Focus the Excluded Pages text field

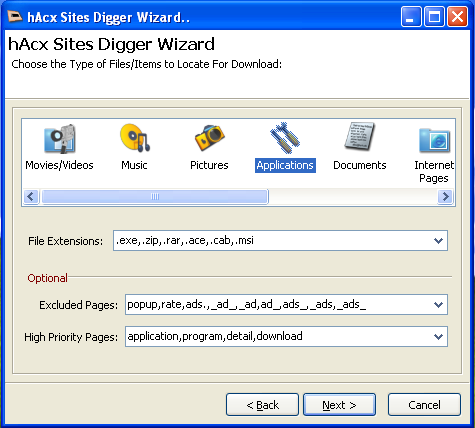coord(278,304)
